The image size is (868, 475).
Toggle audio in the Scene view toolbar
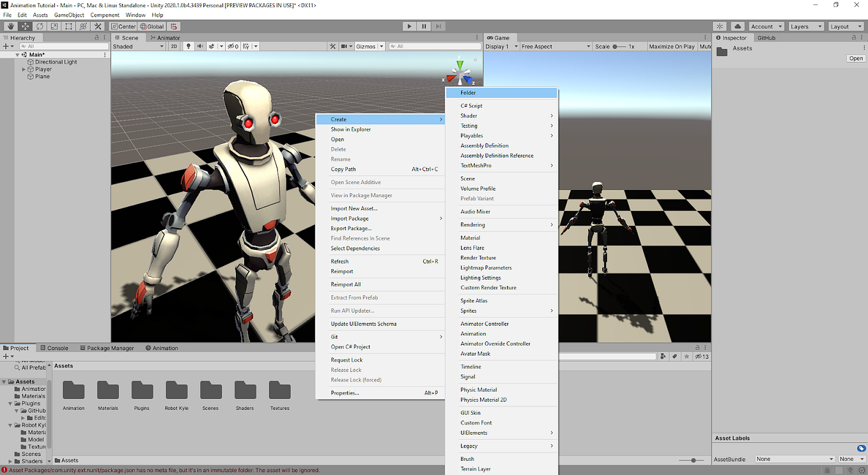tap(200, 46)
